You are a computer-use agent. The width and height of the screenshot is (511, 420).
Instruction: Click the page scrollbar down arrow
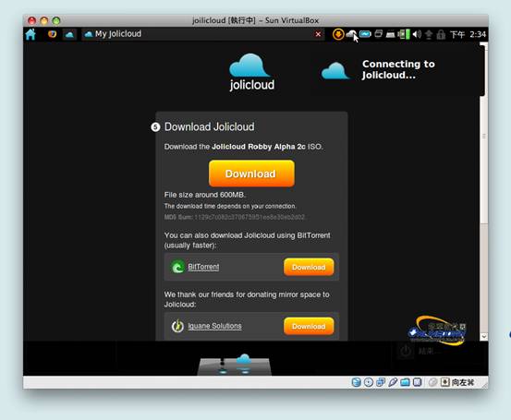point(483,336)
